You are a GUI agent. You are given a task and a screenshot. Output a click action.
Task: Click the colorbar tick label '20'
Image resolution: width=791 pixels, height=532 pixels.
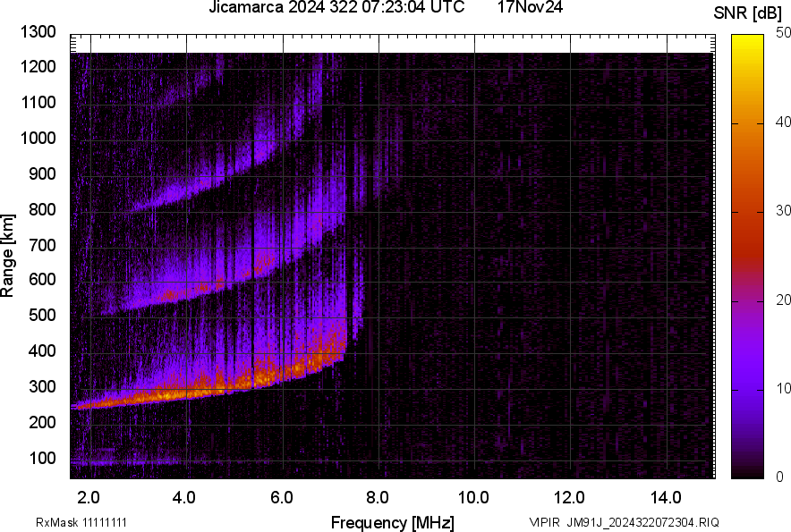tap(783, 300)
